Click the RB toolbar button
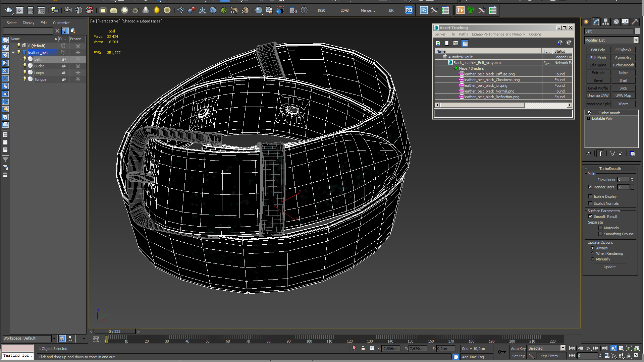The height and width of the screenshot is (362, 644). tap(409, 10)
